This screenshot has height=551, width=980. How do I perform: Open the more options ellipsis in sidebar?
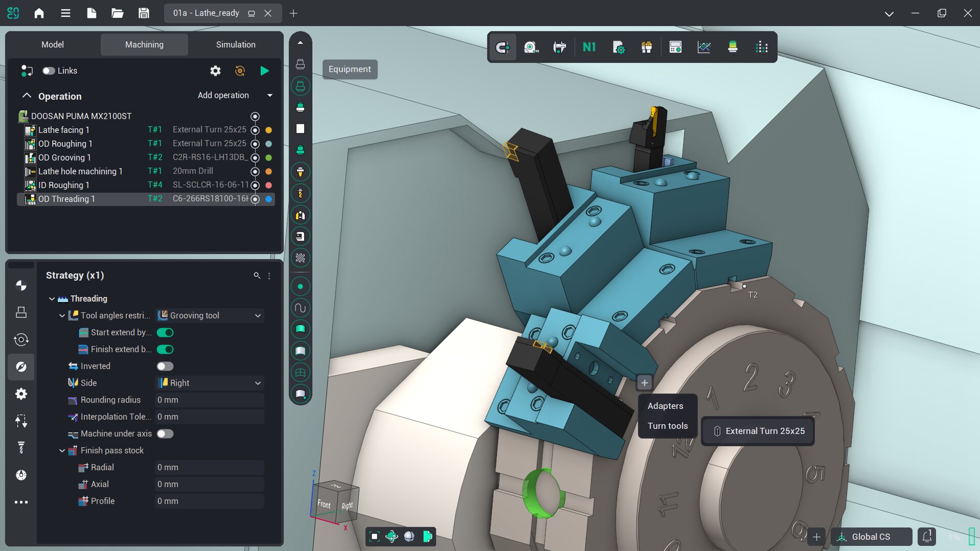pyautogui.click(x=21, y=502)
